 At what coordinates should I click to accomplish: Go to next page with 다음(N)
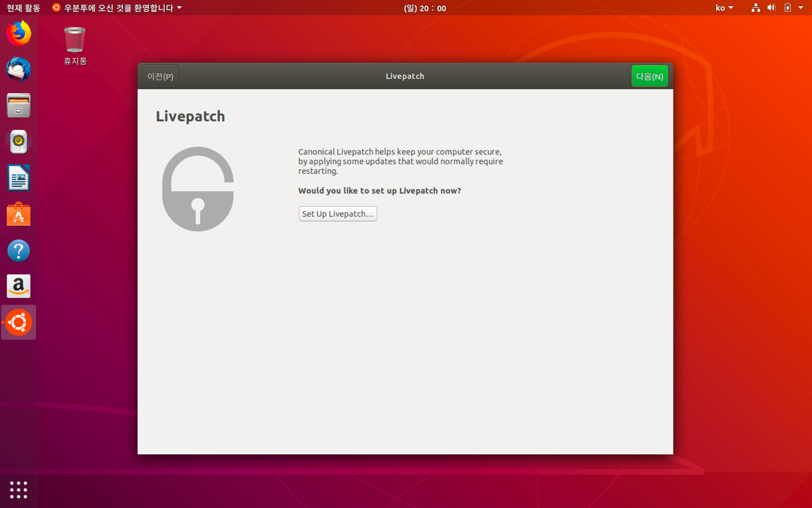coord(650,76)
